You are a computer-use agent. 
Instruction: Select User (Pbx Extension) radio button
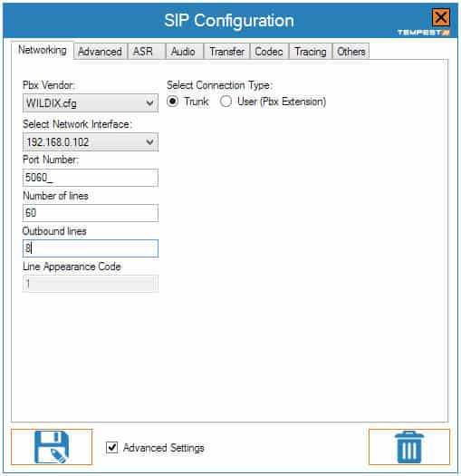pos(226,101)
